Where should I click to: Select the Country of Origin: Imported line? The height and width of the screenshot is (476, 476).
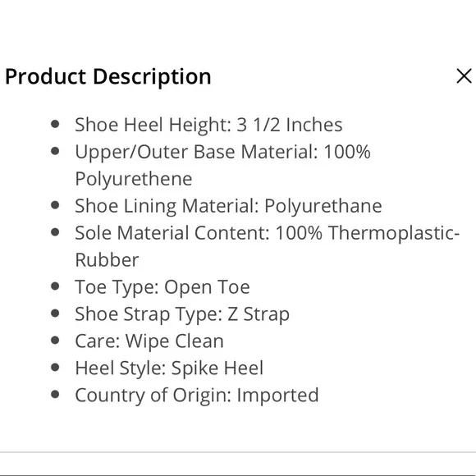(x=197, y=395)
